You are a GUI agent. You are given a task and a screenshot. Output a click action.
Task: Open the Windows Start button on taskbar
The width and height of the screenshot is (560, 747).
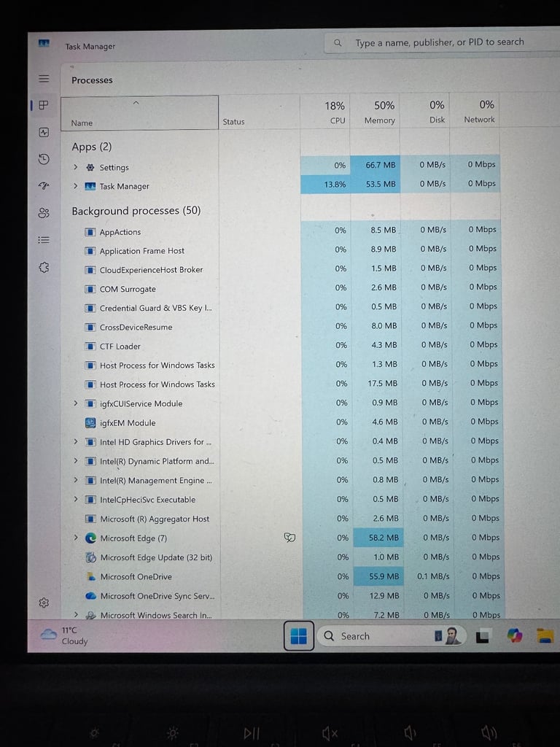298,635
